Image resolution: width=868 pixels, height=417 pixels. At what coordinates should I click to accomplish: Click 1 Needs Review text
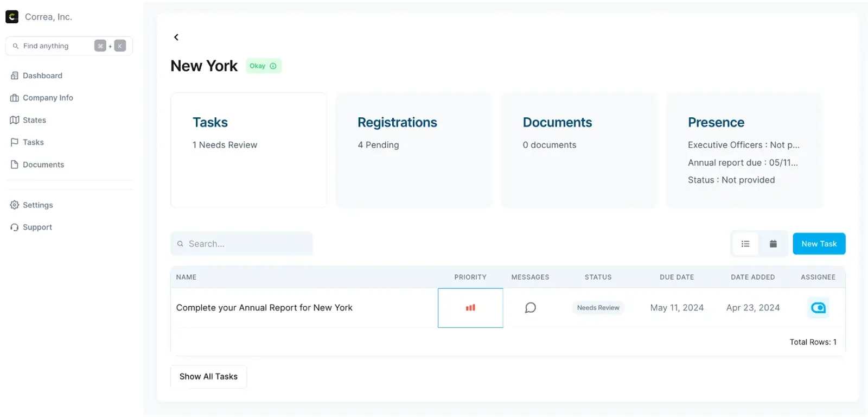pyautogui.click(x=225, y=145)
